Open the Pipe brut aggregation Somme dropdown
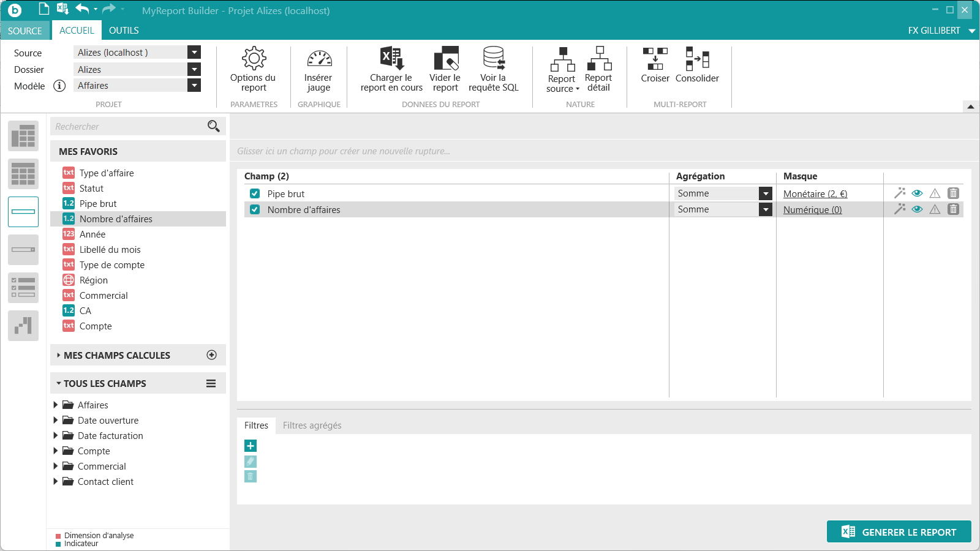The height and width of the screenshot is (551, 980). (765, 193)
